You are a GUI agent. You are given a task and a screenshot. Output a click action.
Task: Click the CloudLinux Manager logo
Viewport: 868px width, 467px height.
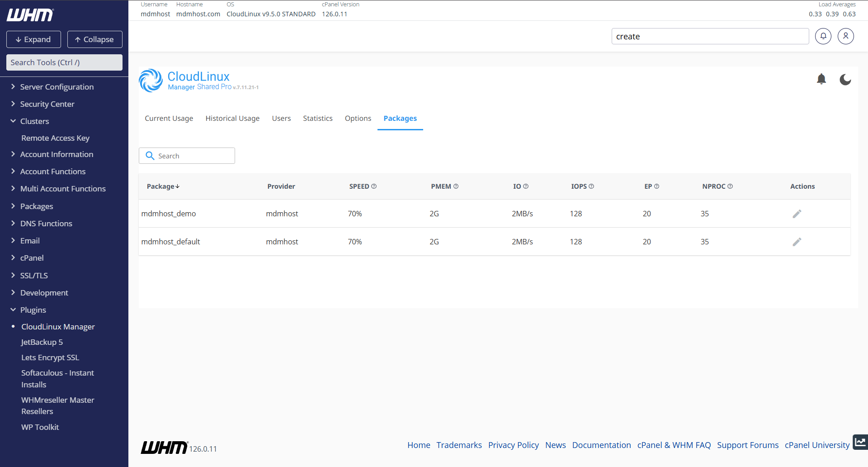(199, 81)
